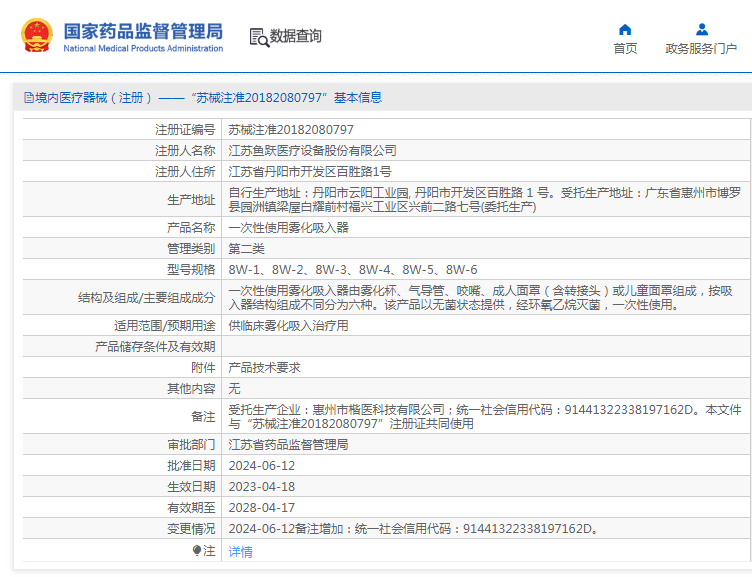
Task: Click 产品技术要求 attachment value
Action: (264, 367)
